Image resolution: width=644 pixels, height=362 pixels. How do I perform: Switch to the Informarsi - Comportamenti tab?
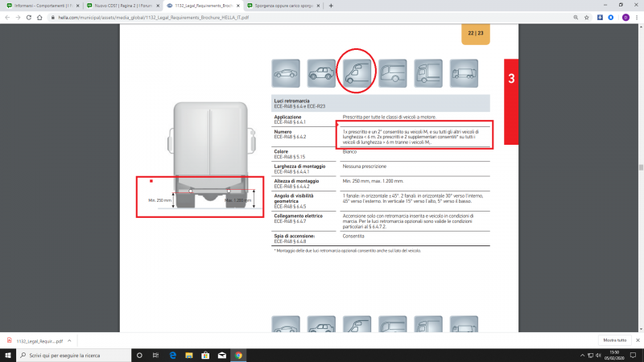coord(40,6)
